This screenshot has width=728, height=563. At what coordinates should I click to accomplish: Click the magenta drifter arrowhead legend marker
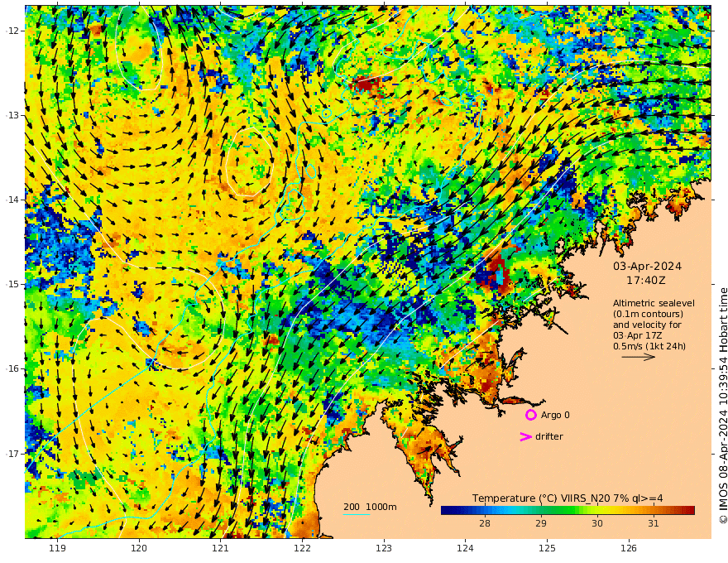click(525, 436)
